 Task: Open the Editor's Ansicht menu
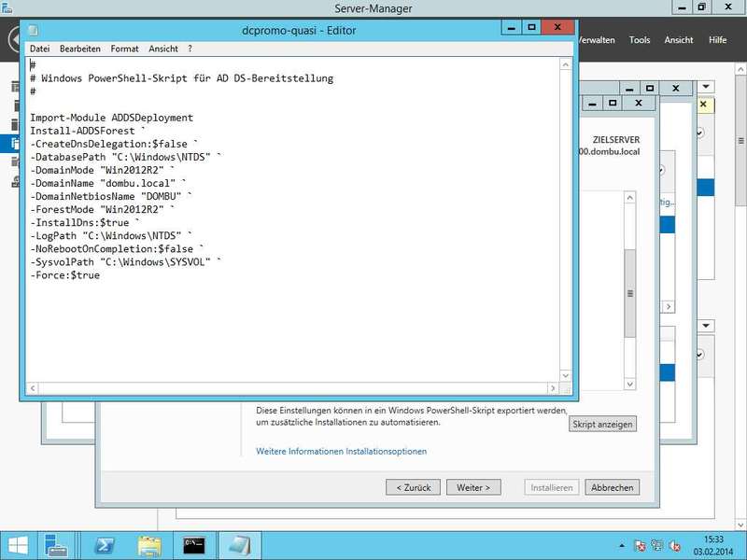click(162, 49)
